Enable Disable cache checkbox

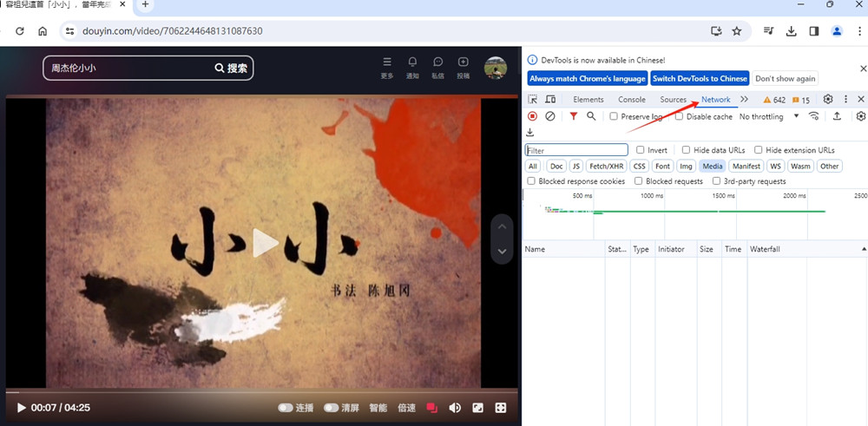[680, 117]
